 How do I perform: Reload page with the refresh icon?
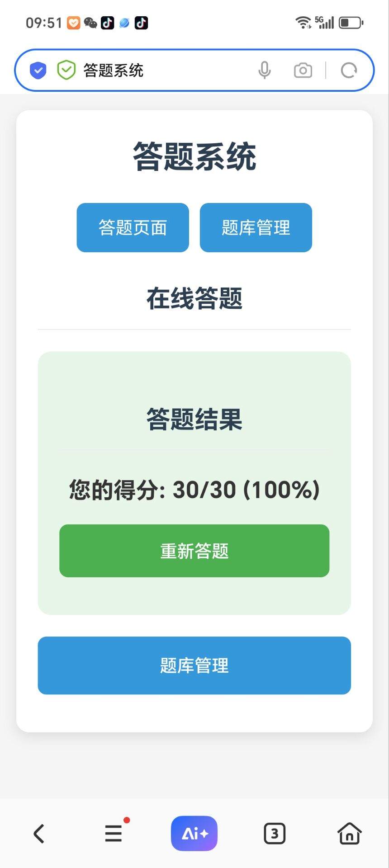349,71
